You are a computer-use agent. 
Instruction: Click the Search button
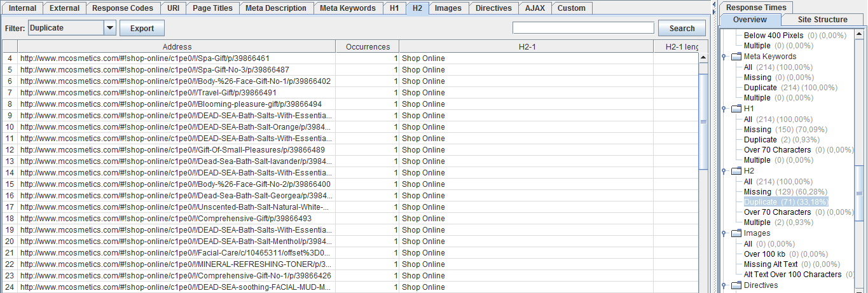pos(682,28)
